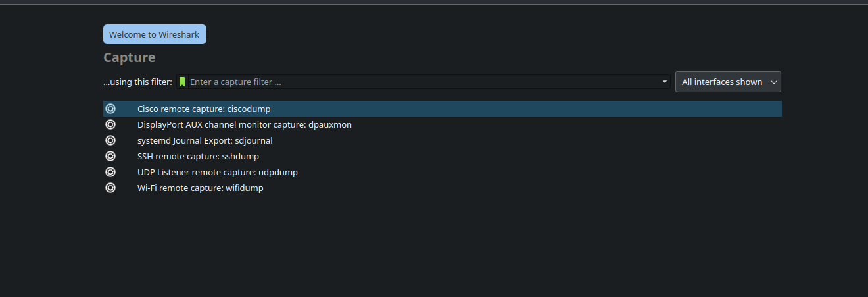Open settings gear for SSH remote capture
868x297 pixels.
[x=110, y=156]
